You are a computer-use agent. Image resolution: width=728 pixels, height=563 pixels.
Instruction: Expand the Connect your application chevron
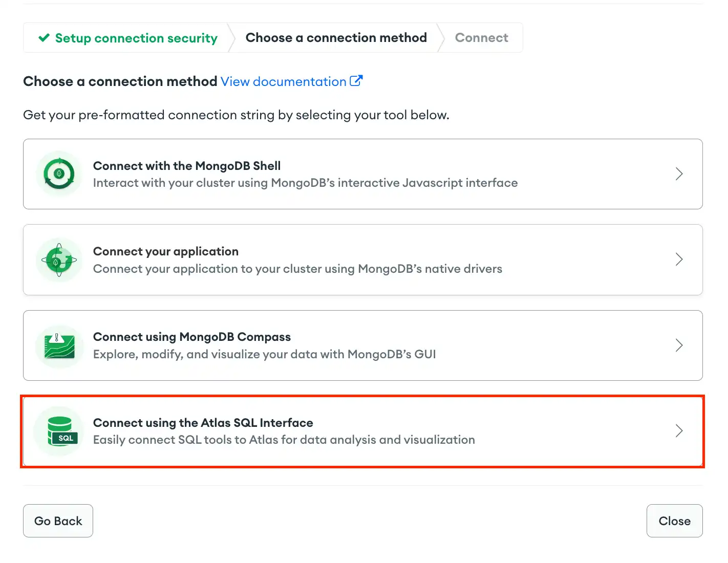pyautogui.click(x=679, y=259)
